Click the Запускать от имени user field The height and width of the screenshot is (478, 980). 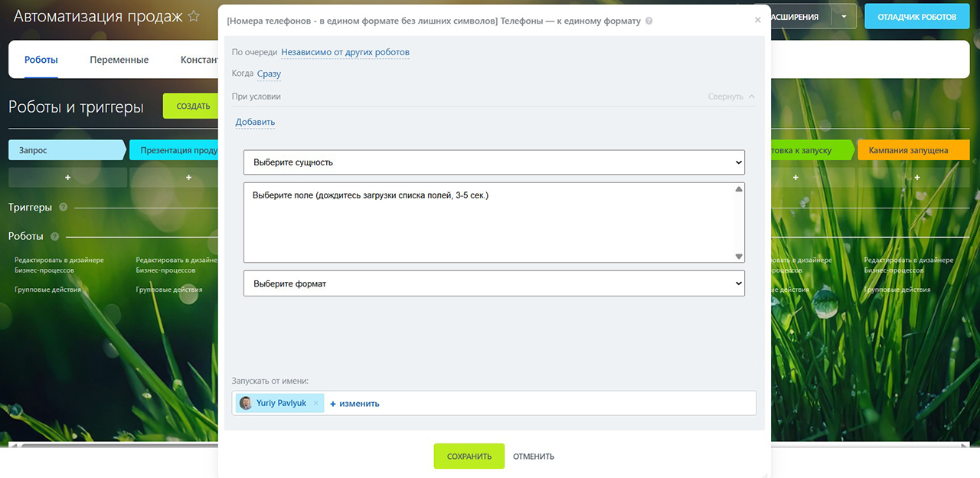click(x=494, y=403)
